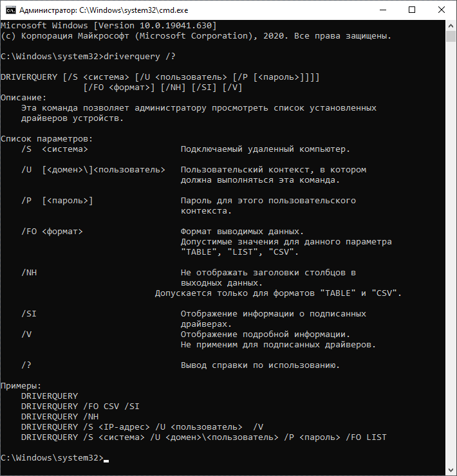Click the scrollbar up arrow
The width and height of the screenshot is (457, 476).
[x=451, y=25]
